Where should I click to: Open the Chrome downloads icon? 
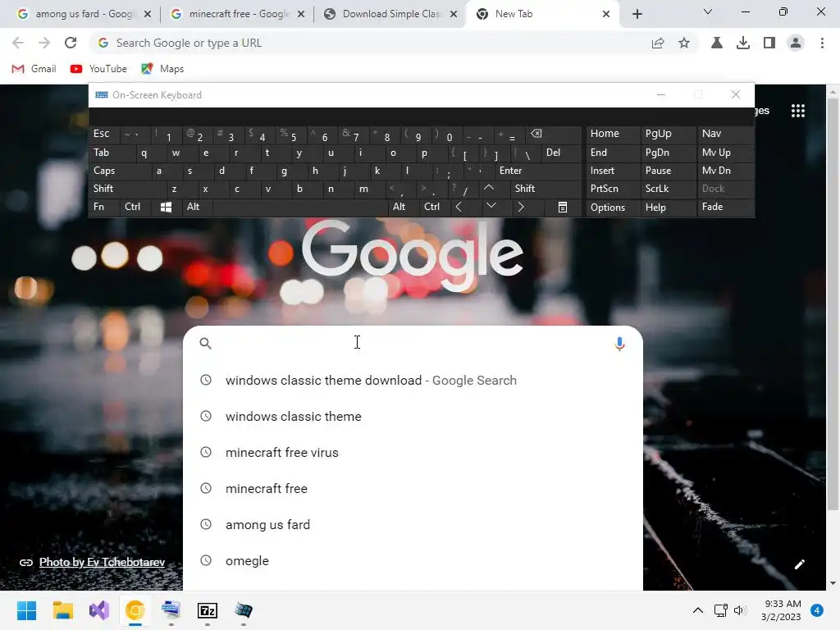(743, 43)
